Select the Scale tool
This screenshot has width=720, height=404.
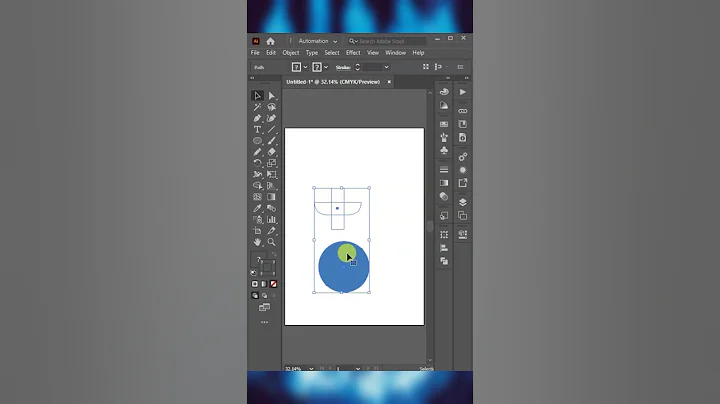click(x=271, y=163)
